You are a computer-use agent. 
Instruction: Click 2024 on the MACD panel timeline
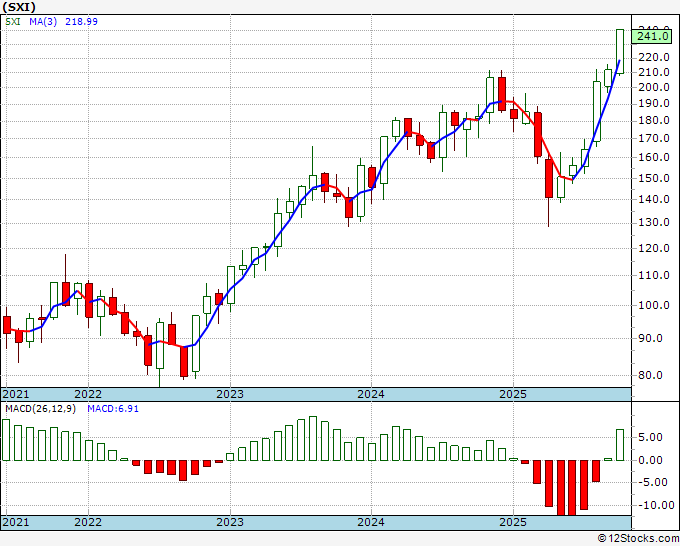tap(371, 522)
